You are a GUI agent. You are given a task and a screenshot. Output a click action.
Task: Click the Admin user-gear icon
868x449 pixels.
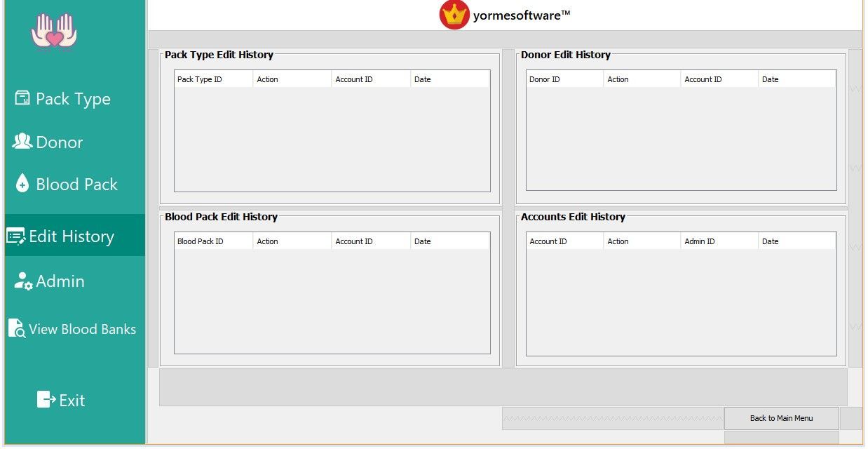click(24, 281)
